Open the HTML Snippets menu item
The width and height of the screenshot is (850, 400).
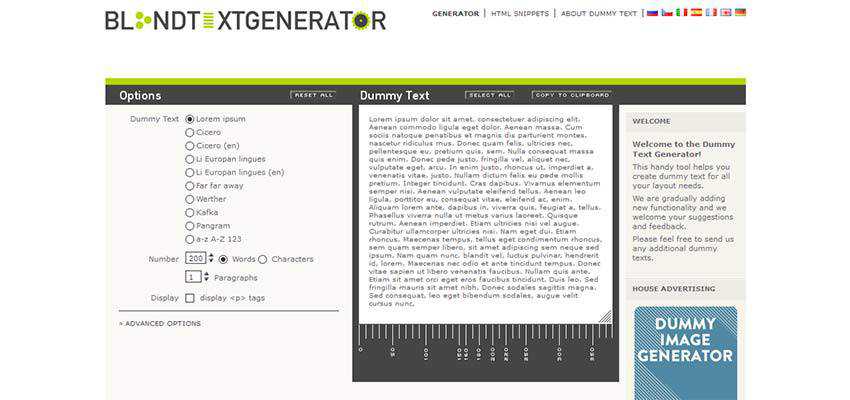pyautogui.click(x=521, y=14)
